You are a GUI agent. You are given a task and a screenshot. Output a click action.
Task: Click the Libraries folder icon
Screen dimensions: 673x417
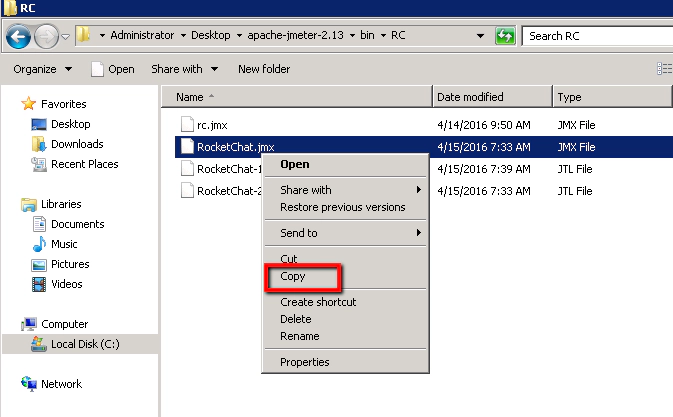click(29, 204)
